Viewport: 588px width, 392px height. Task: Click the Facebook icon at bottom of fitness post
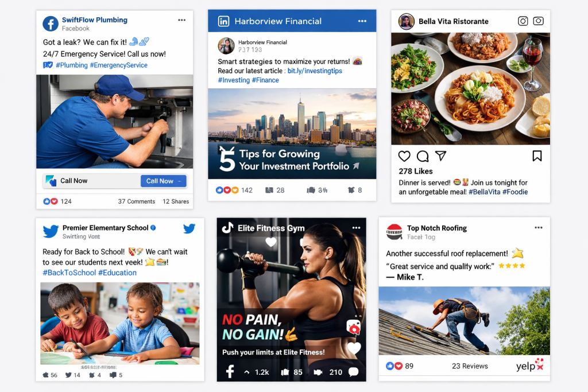[x=230, y=372]
